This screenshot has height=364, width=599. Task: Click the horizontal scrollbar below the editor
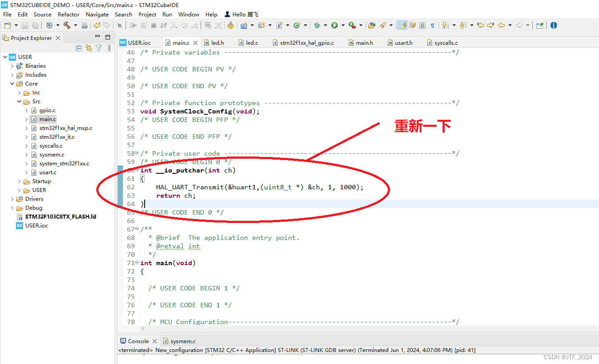click(311, 329)
